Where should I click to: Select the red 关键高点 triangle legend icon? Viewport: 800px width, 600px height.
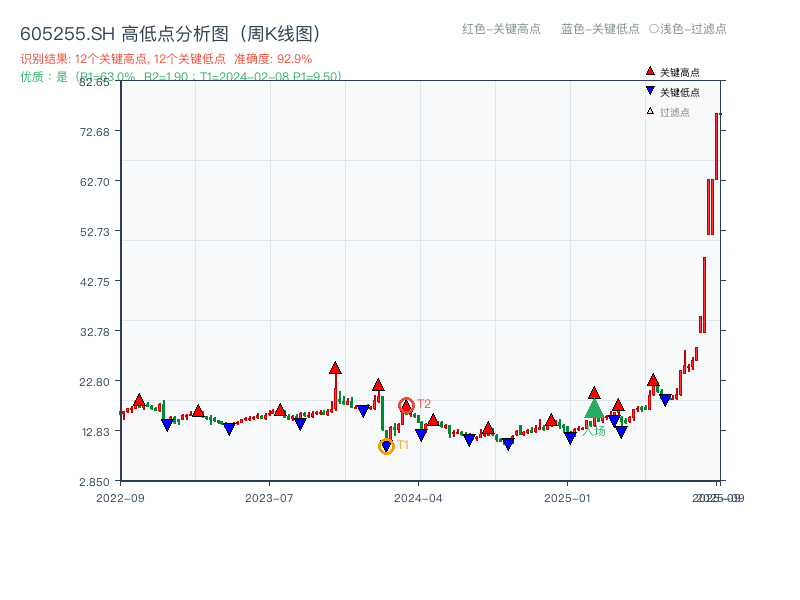[x=648, y=70]
